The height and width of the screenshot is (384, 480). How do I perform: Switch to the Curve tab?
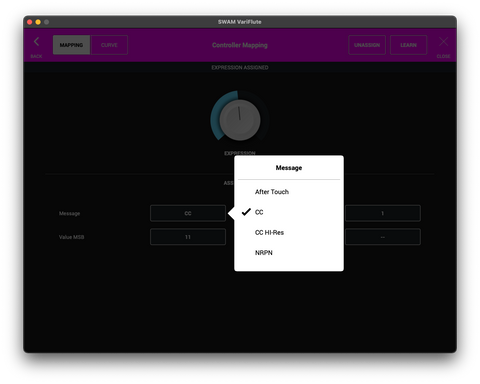tap(109, 45)
